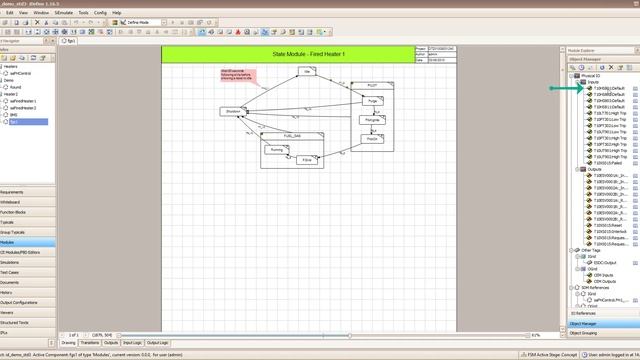Select ESDC Output under Other Tags
Image resolution: width=640 pixels, height=360 pixels.
tap(604, 263)
